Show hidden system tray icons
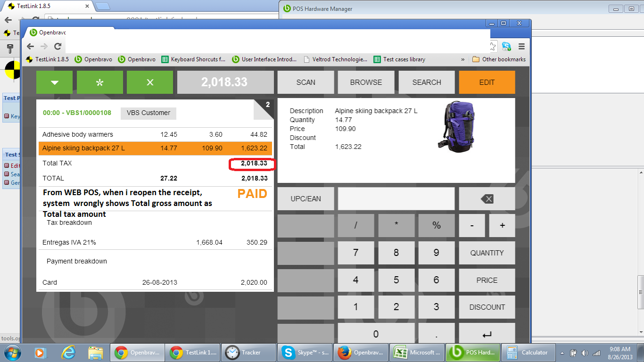Screen dimensions: 644x362 point(563,353)
